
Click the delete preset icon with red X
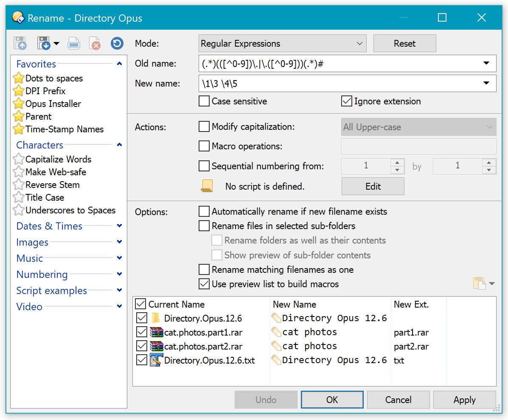click(x=95, y=43)
